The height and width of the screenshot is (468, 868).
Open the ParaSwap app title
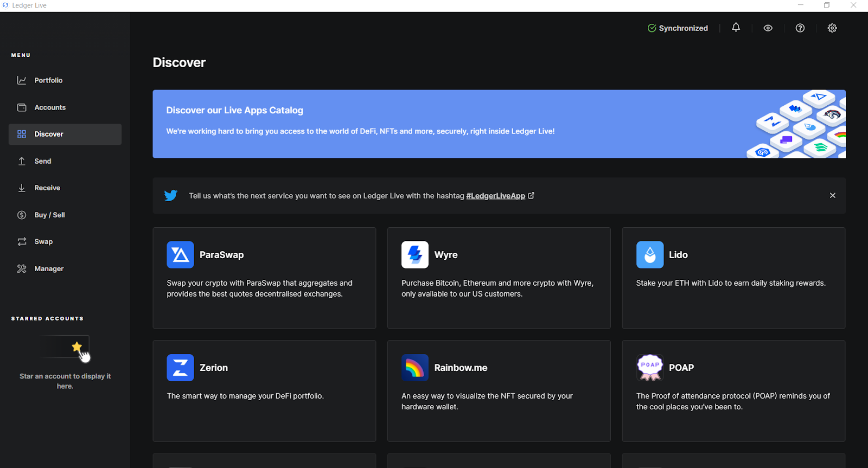tap(221, 255)
